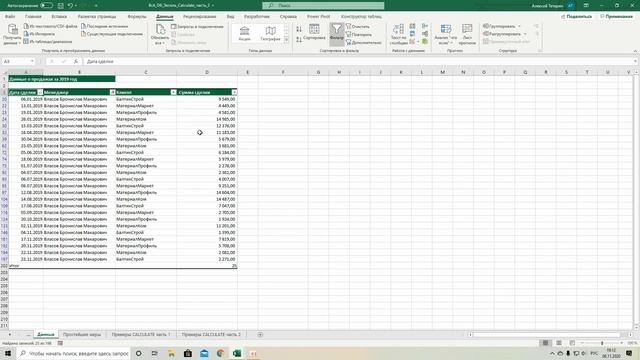Viewport: 640px width, 360px height.
Task: Switch to sheet Простейшие меры
Action: coord(82,335)
